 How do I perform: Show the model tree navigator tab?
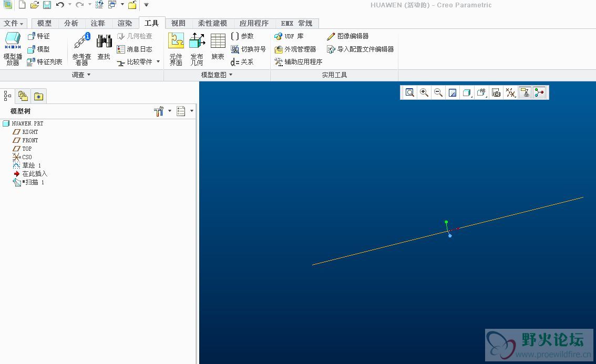coord(7,96)
